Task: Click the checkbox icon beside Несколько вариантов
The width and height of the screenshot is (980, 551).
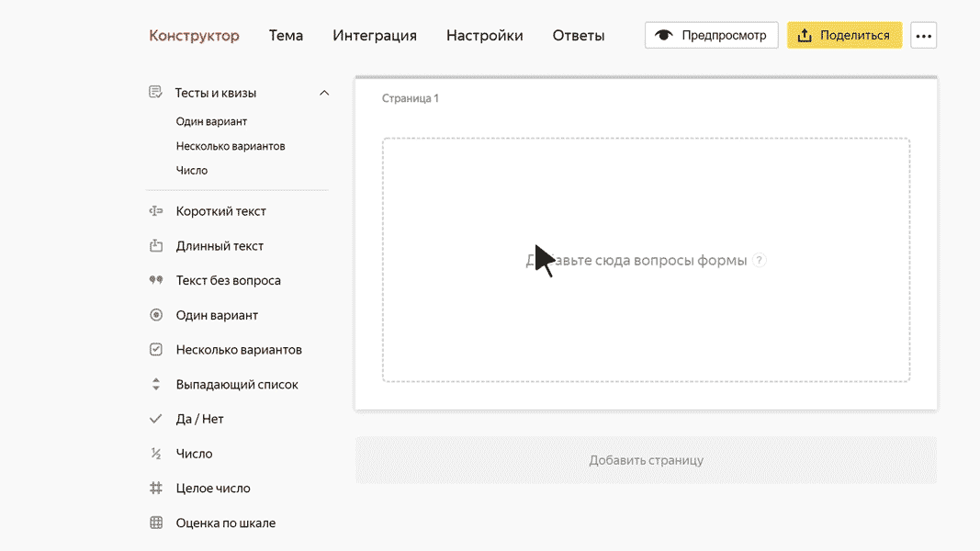Action: click(x=155, y=349)
